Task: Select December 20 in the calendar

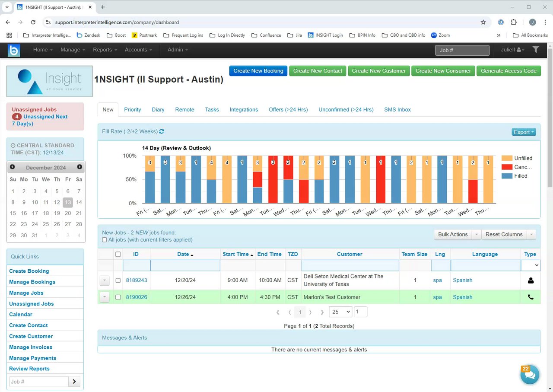Action: (68, 213)
